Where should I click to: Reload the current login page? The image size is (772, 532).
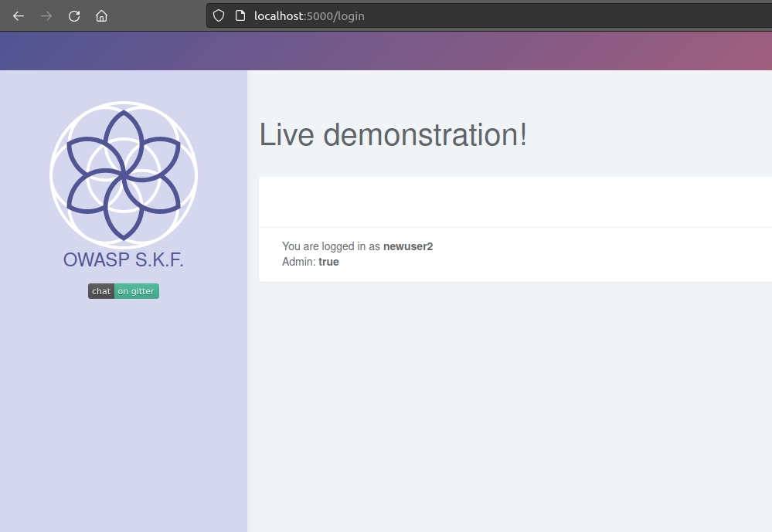point(74,15)
